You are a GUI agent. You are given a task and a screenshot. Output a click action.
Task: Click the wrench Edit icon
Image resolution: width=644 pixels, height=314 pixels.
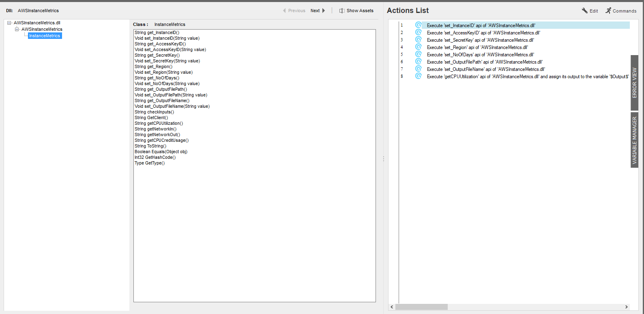(x=585, y=11)
